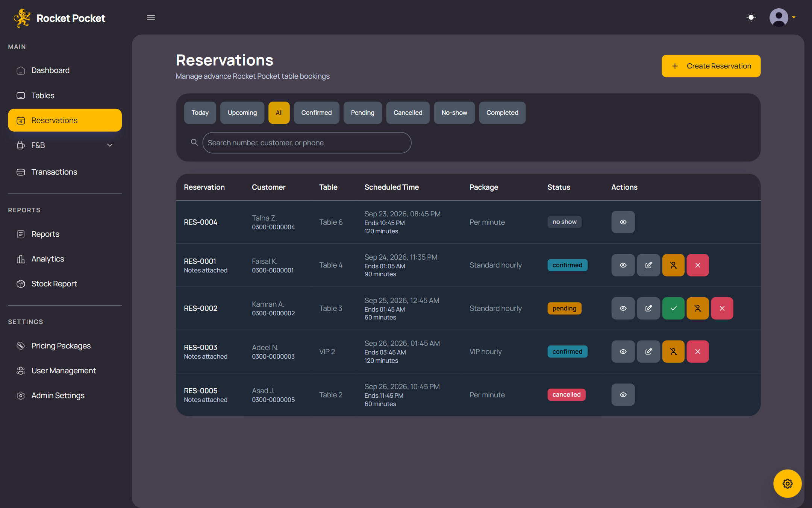The height and width of the screenshot is (508, 812).
Task: View RES-0003 details with eye icon
Action: coord(623,351)
